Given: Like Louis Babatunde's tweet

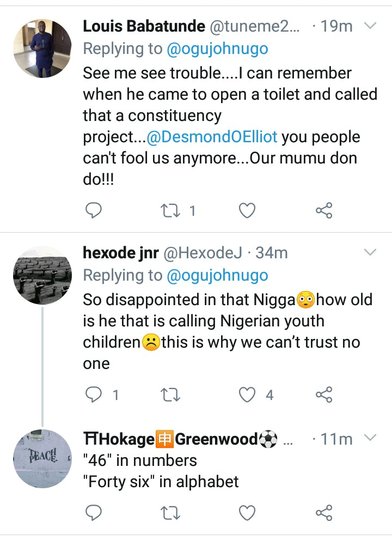Looking at the screenshot, I should (x=247, y=210).
